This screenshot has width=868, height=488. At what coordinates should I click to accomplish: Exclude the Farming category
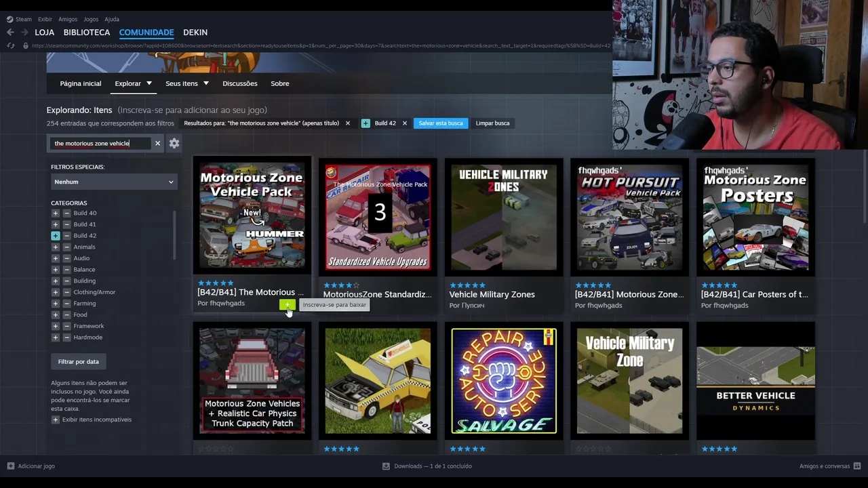point(66,304)
